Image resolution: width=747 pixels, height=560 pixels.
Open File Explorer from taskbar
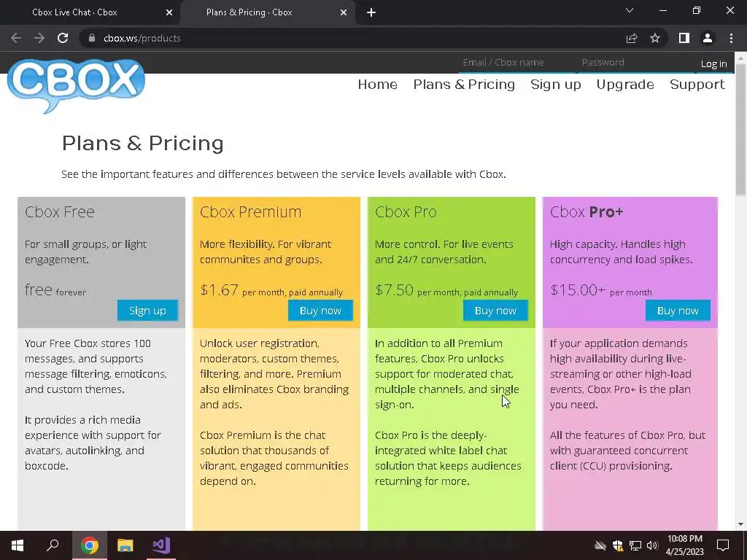point(125,545)
